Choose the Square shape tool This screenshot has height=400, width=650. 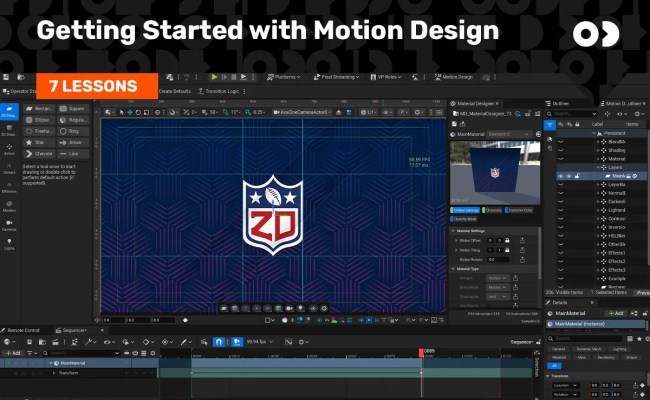pyautogui.click(x=73, y=109)
